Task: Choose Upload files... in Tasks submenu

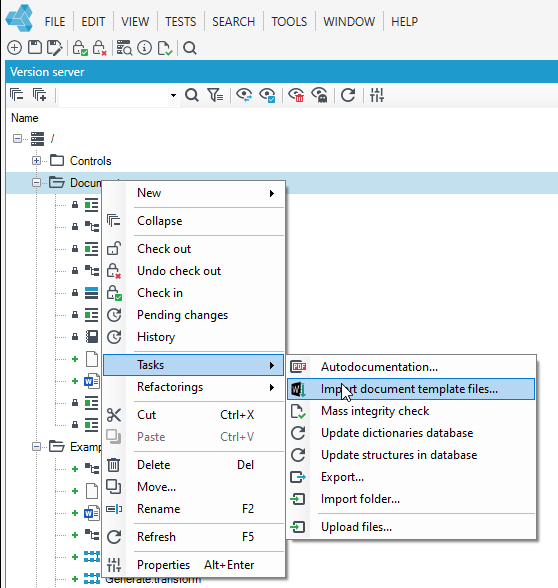Action: (411, 527)
